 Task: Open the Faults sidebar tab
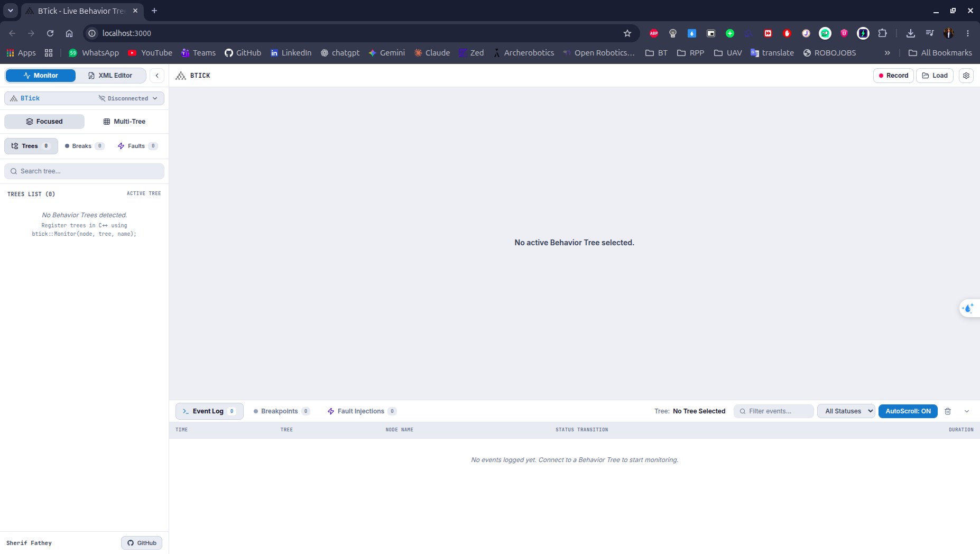(x=137, y=146)
